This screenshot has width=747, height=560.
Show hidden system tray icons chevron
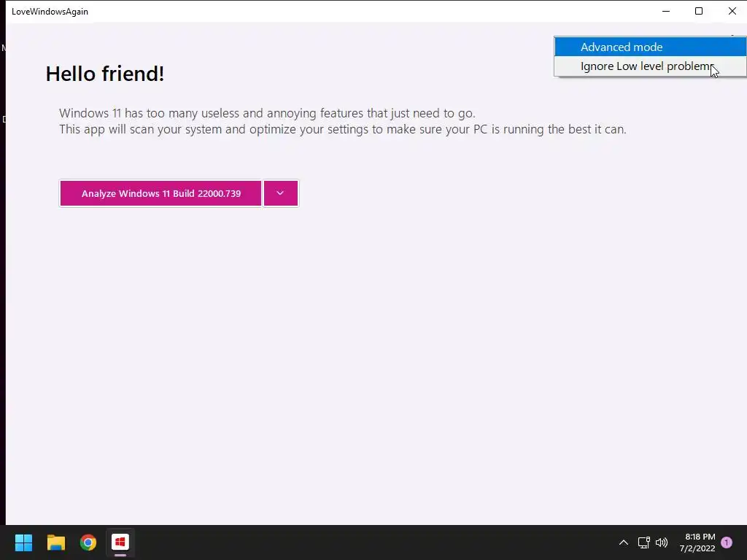pos(624,542)
